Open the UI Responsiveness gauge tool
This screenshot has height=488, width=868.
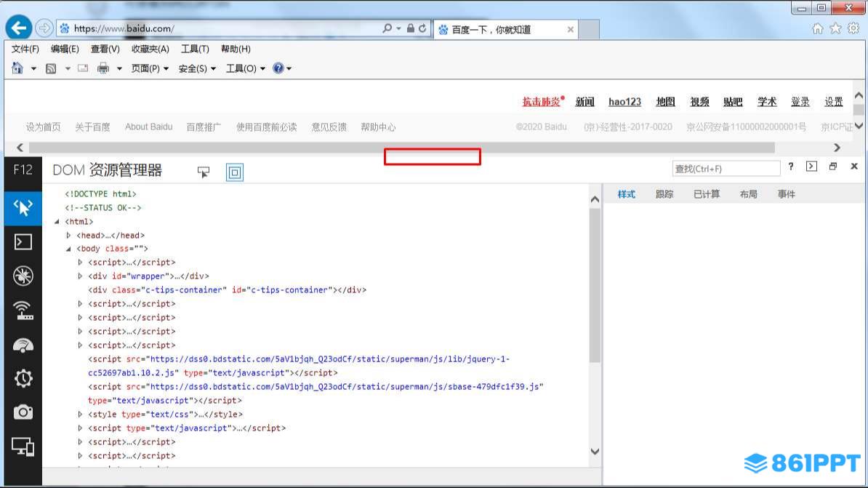tap(23, 345)
